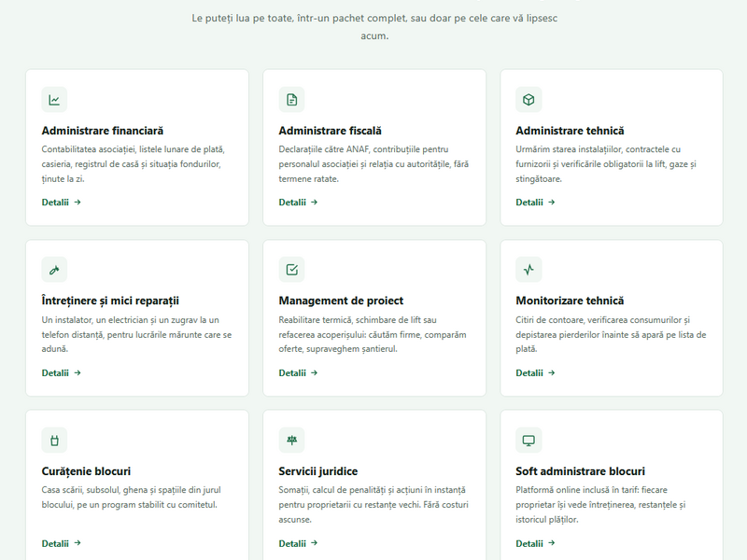The image size is (747, 560).
Task: Click the description starting "Declarațiile către ANAF"
Action: tap(373, 164)
